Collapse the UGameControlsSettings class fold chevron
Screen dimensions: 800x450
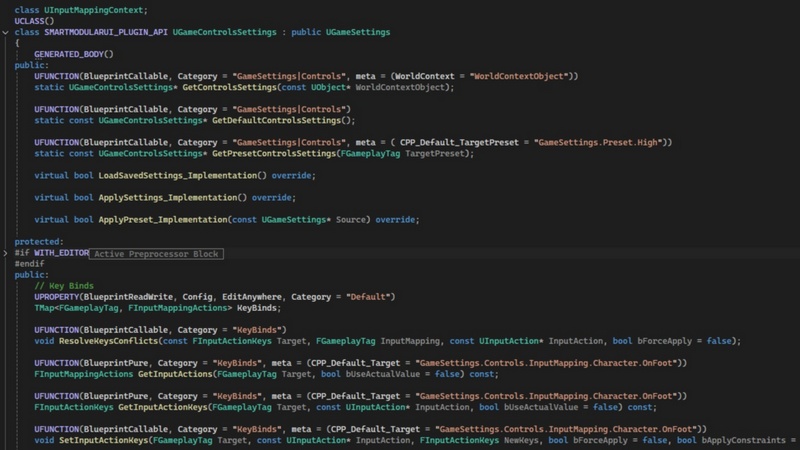pyautogui.click(x=7, y=32)
